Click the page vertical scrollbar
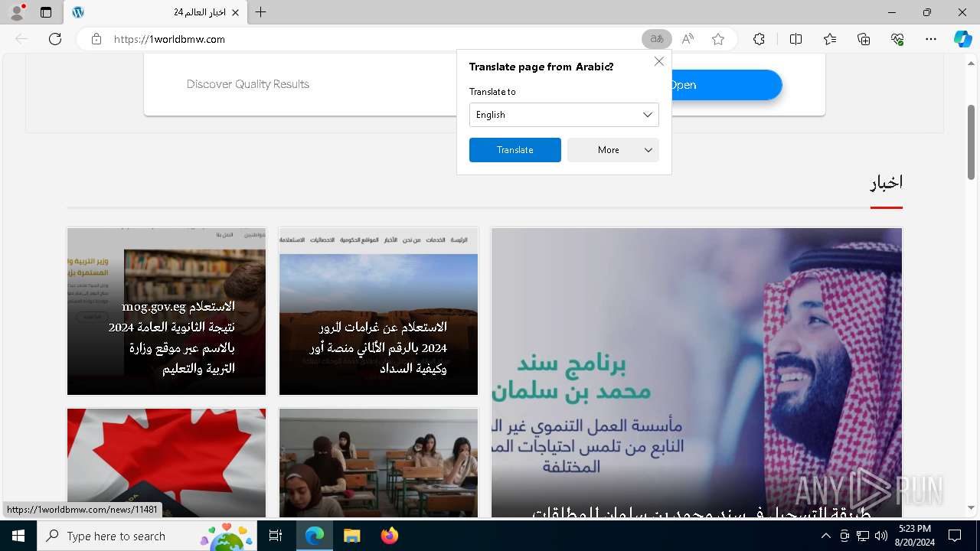This screenshot has width=980, height=551. pyautogui.click(x=971, y=142)
